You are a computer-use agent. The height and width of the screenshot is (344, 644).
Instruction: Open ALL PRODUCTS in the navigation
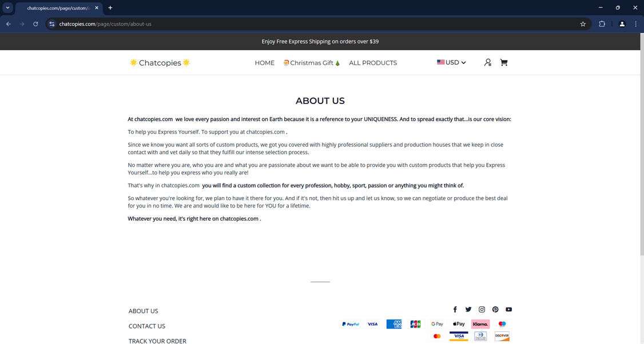[373, 63]
